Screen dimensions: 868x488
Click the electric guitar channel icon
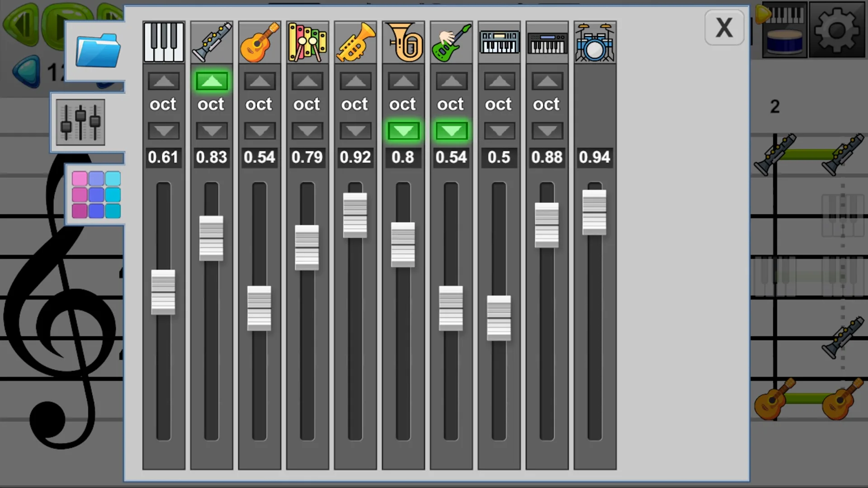(451, 42)
